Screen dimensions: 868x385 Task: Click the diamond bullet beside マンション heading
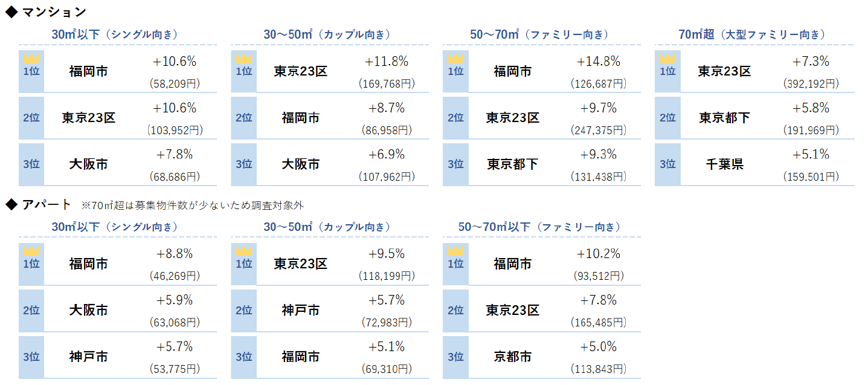point(10,12)
